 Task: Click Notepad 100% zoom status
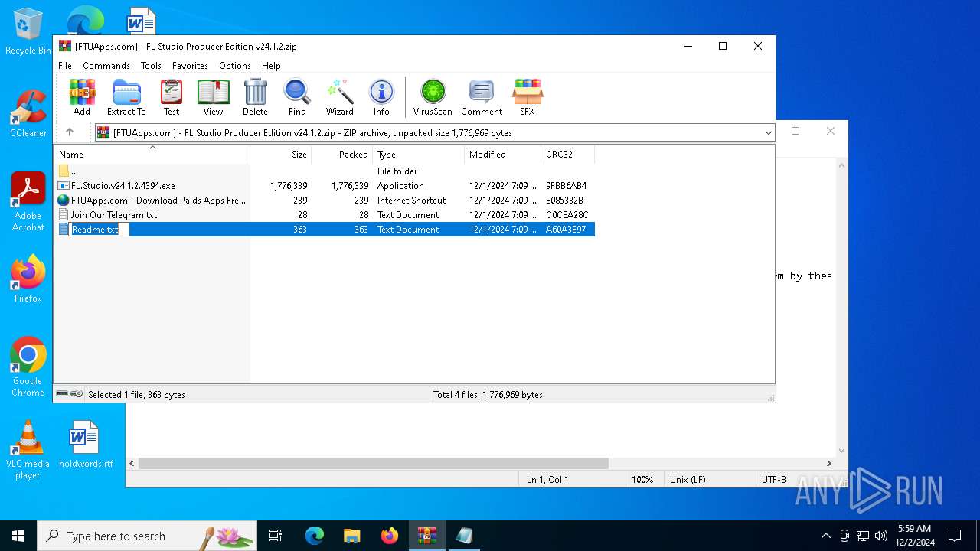(642, 480)
